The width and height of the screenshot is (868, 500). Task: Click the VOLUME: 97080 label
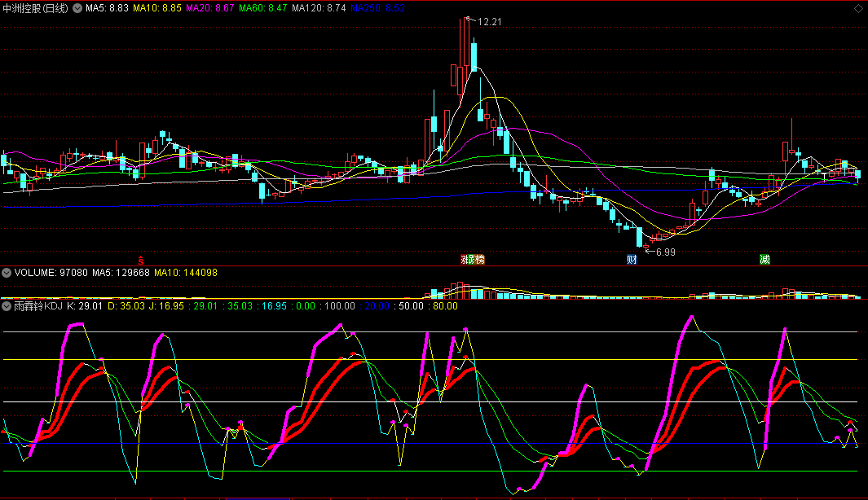(51, 273)
